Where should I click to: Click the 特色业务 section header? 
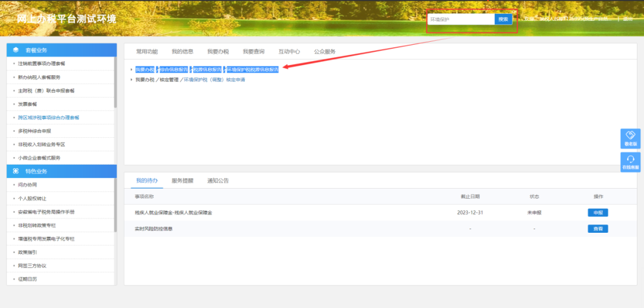61,171
